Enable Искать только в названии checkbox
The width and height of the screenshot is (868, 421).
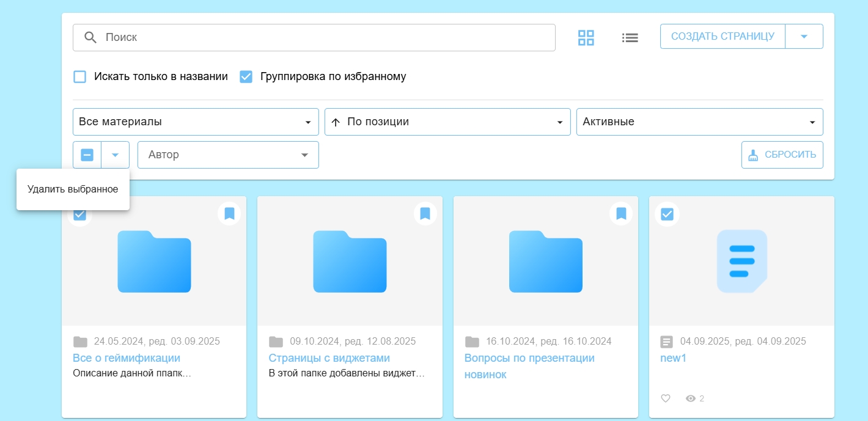tap(79, 77)
